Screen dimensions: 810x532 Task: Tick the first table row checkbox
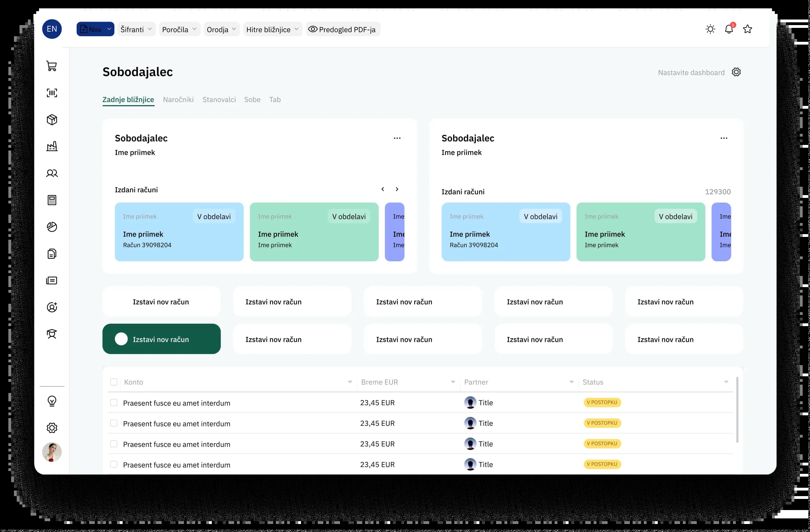(114, 402)
